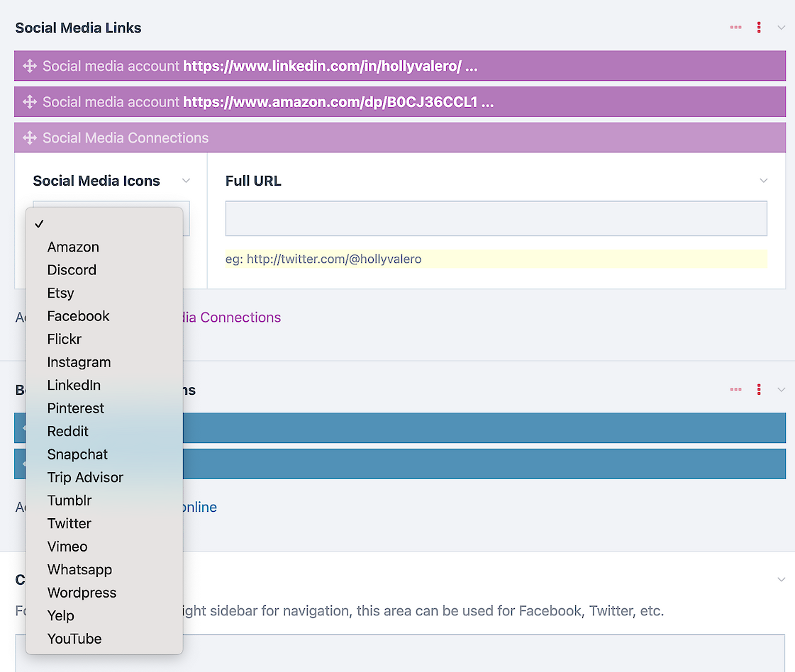The image size is (795, 672).
Task: Pick Yelp in the dropdown list
Action: pos(104,616)
